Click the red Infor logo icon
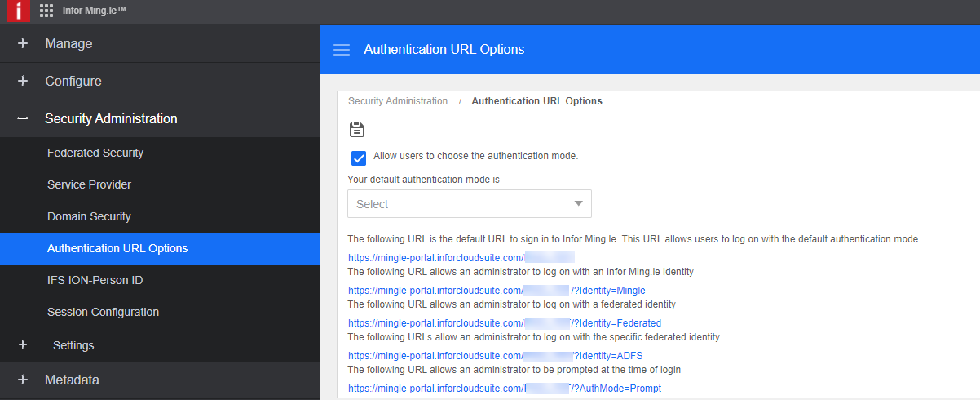The image size is (980, 400). click(x=19, y=11)
